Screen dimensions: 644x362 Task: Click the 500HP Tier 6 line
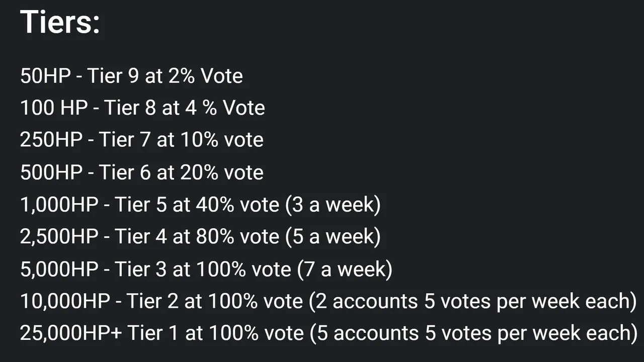point(142,172)
